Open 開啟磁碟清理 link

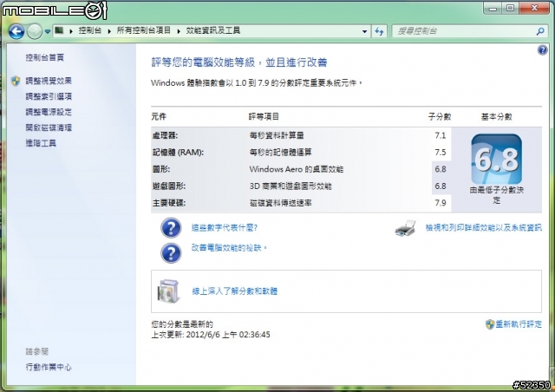(49, 127)
